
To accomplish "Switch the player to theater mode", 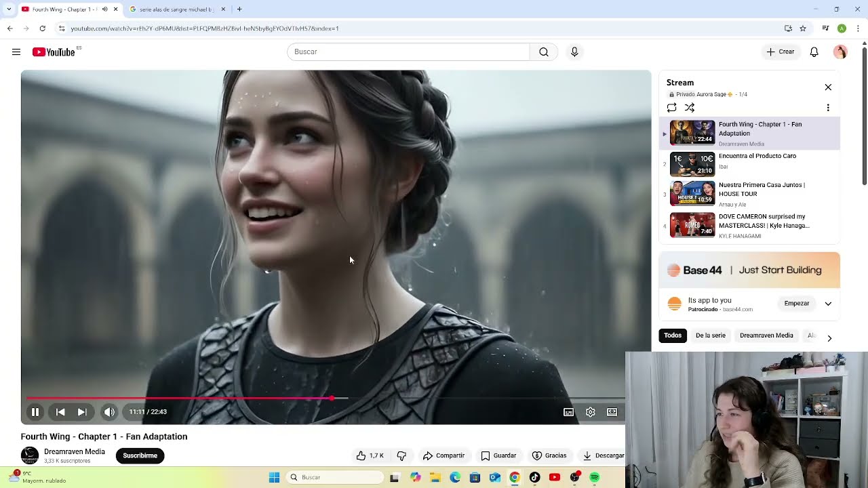I will coord(612,412).
